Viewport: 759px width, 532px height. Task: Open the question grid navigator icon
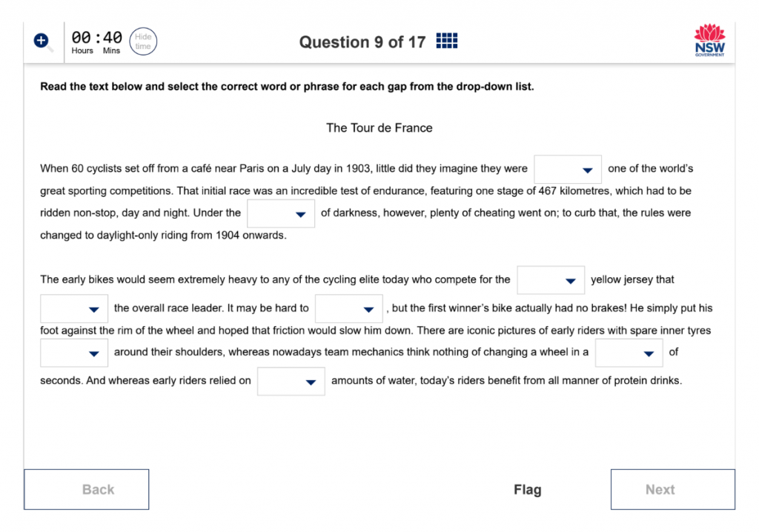(446, 41)
